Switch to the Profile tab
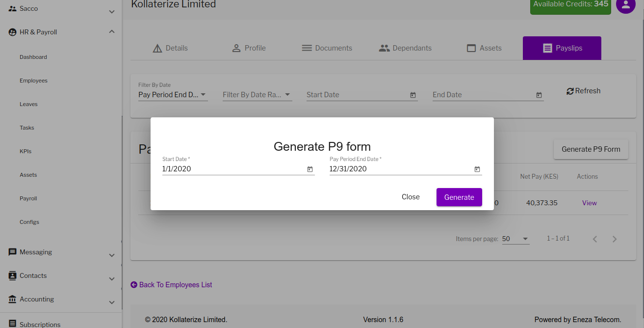 [x=249, y=48]
